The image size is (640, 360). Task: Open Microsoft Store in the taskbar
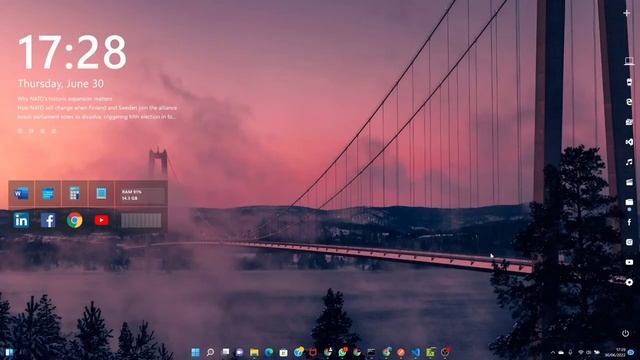[x=283, y=352]
